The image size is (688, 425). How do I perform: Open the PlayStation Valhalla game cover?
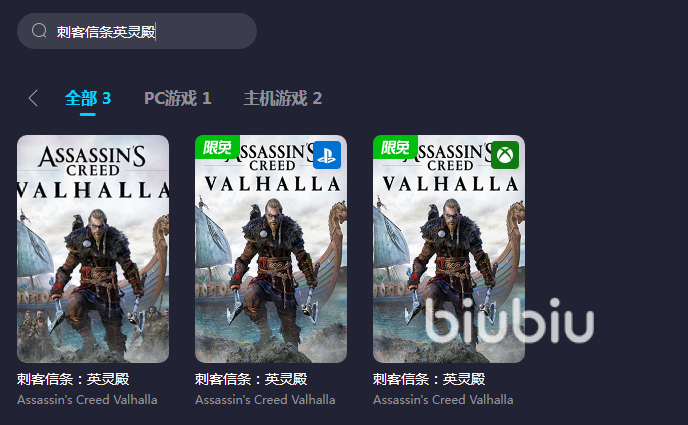pos(271,249)
